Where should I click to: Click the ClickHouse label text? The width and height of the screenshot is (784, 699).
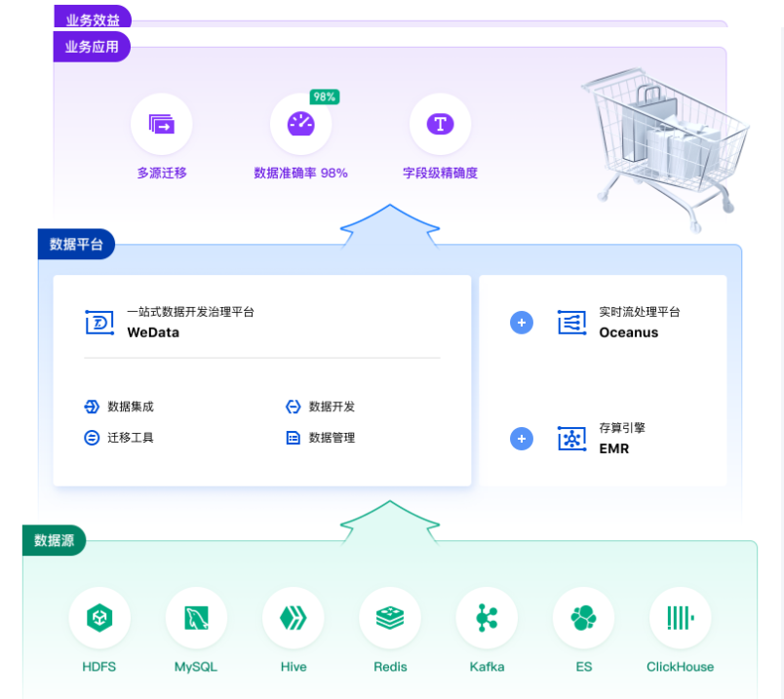pyautogui.click(x=680, y=667)
